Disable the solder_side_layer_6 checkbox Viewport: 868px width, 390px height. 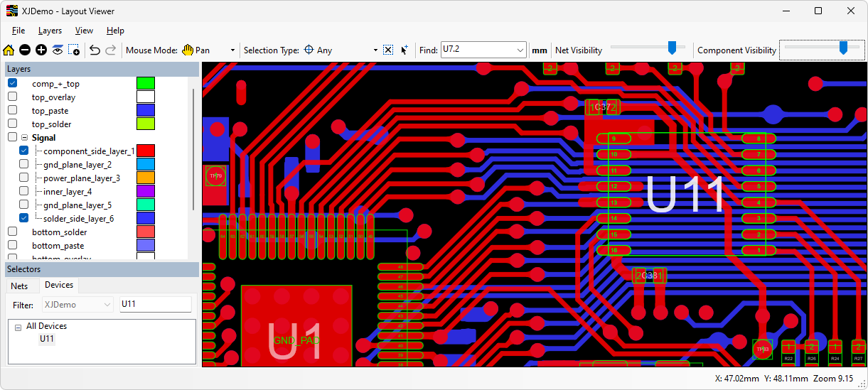click(x=24, y=218)
